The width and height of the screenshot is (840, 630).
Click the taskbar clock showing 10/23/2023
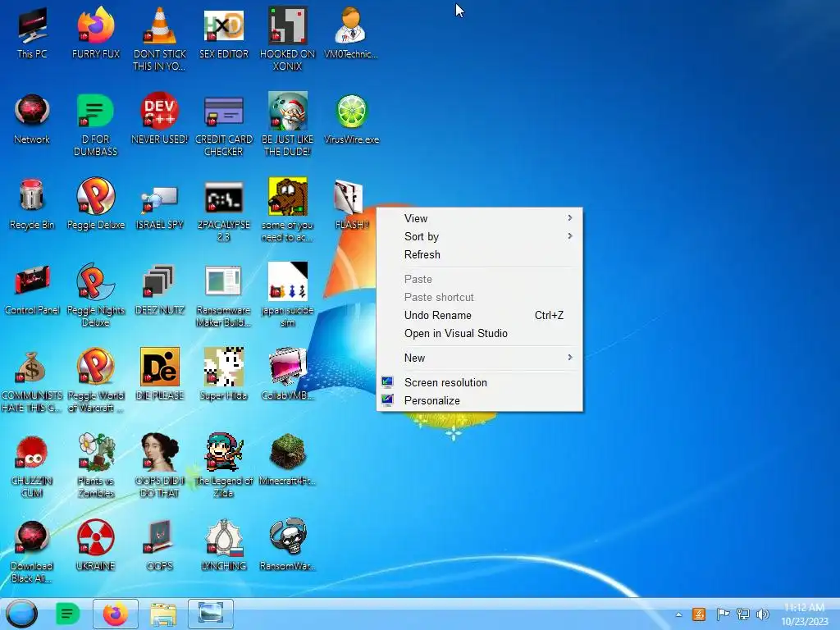(805, 614)
